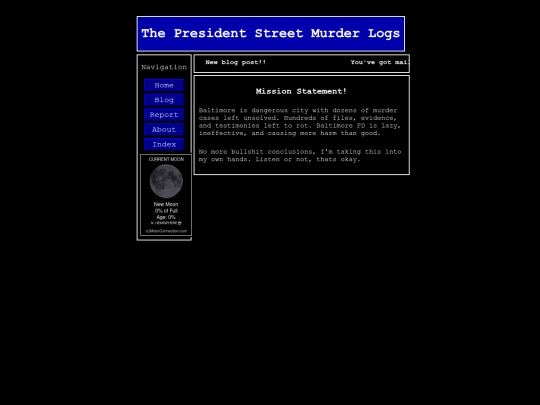Click the 'CURRENT MOON' widget label
Viewport: 540px width, 405px height.
coord(166,159)
